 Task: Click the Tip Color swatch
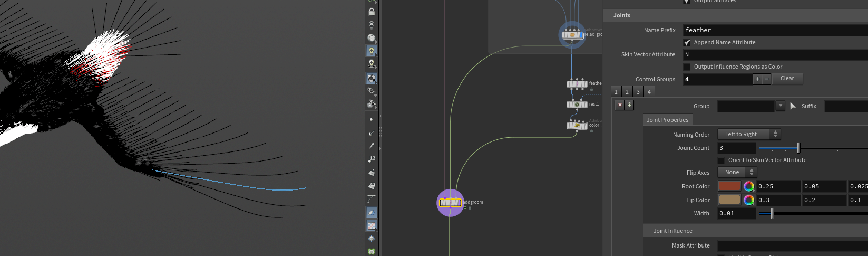point(729,200)
